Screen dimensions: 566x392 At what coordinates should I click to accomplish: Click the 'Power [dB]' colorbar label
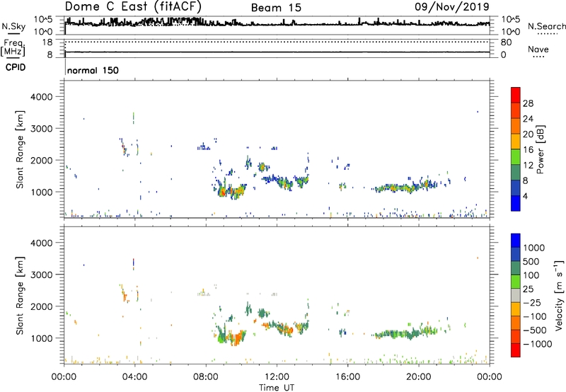540,149
